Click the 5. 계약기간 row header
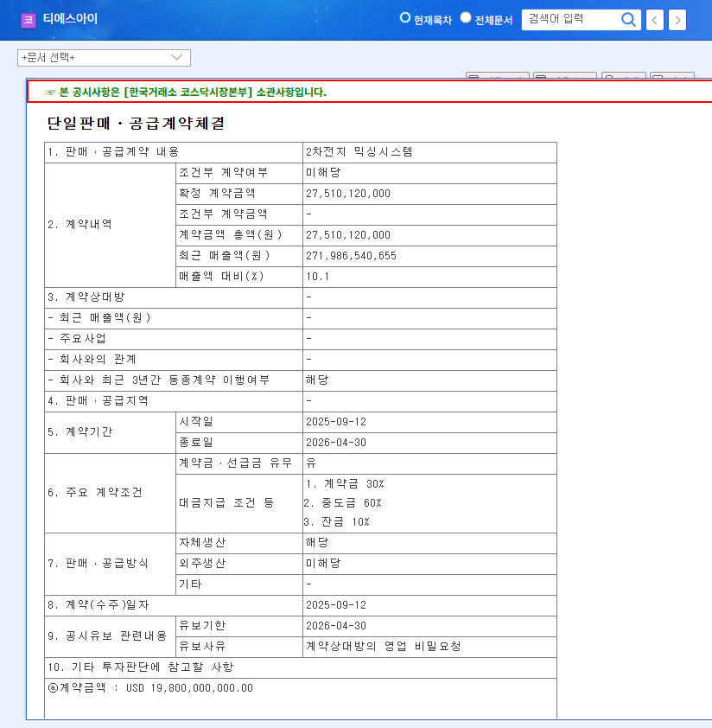The image size is (712, 728). click(79, 431)
